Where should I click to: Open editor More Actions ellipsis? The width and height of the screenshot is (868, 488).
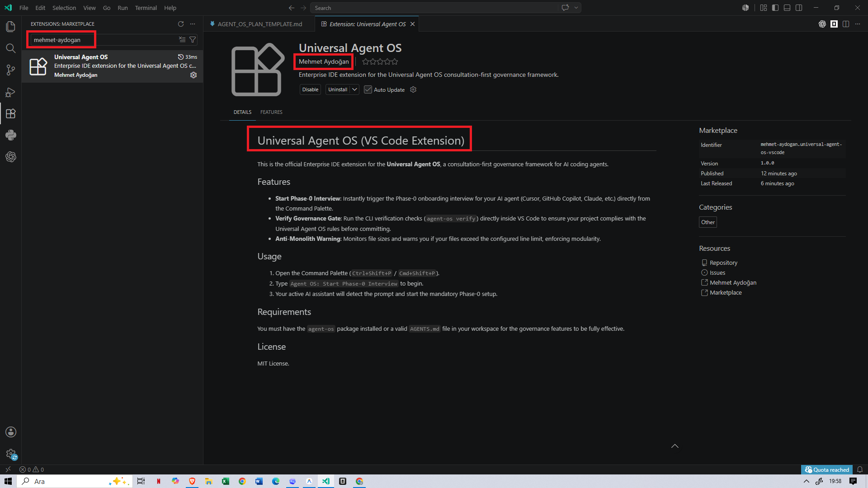point(858,24)
